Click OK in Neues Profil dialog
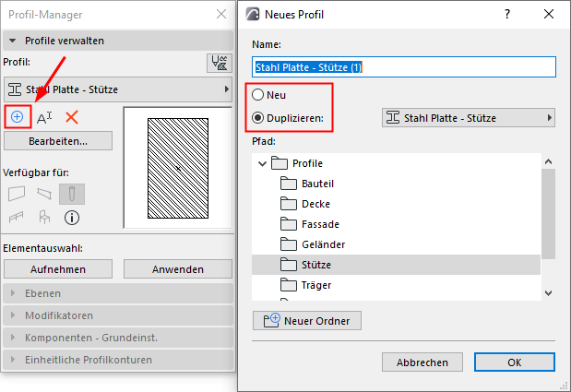The height and width of the screenshot is (392, 571). pos(515,362)
